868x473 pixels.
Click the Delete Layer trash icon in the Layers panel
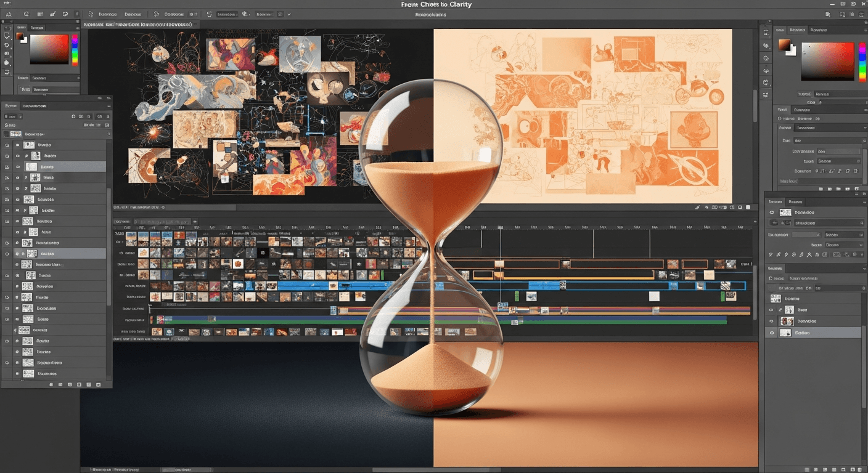pyautogui.click(x=97, y=384)
